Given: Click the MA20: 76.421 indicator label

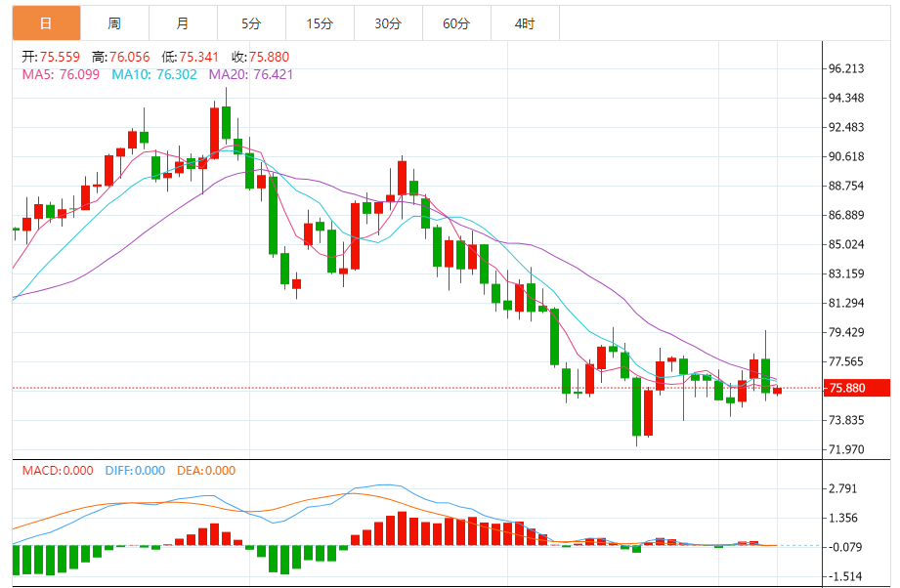Looking at the screenshot, I should click(x=251, y=74).
